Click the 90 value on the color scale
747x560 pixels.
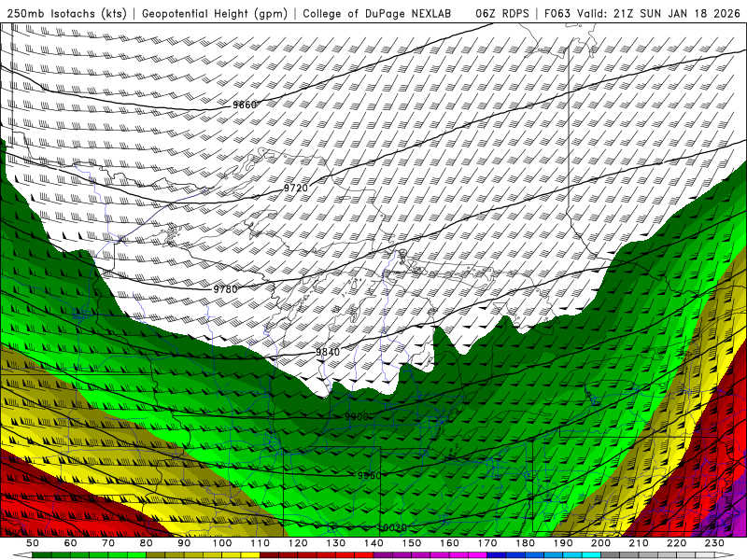tap(184, 543)
